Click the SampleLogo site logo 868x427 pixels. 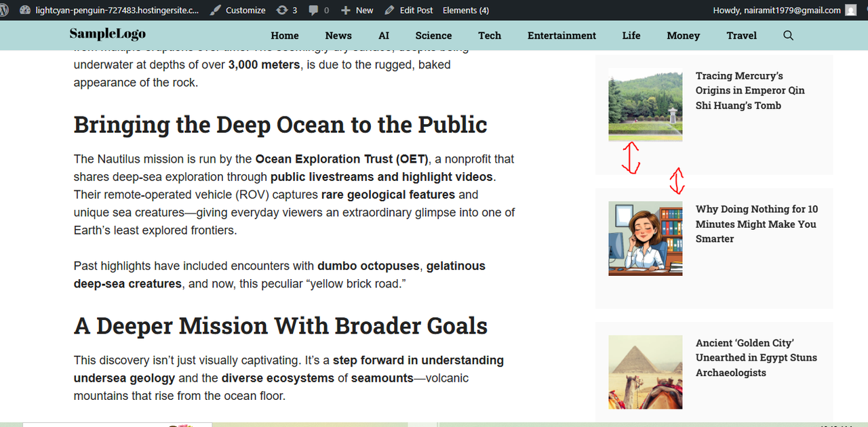pos(107,34)
